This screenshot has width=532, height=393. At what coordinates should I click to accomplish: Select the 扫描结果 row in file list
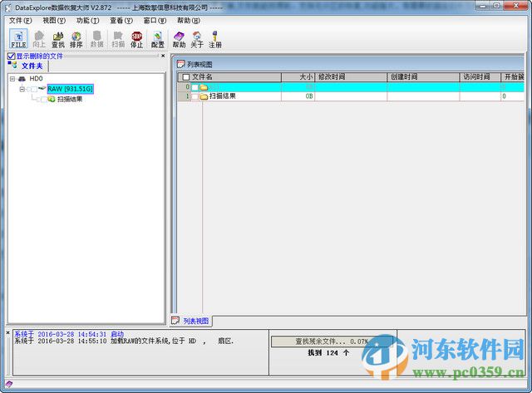(x=351, y=96)
